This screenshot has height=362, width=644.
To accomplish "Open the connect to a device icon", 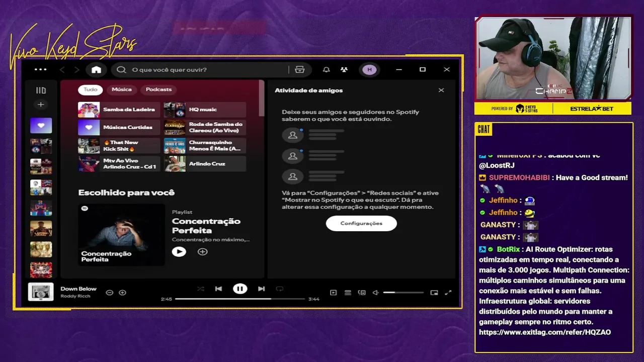I will [x=362, y=292].
